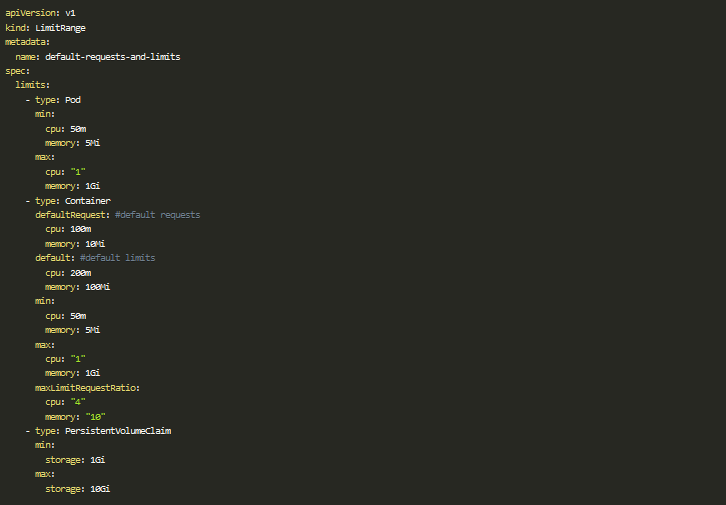Click the metadata key
This screenshot has width=726, height=505.
click(25, 42)
